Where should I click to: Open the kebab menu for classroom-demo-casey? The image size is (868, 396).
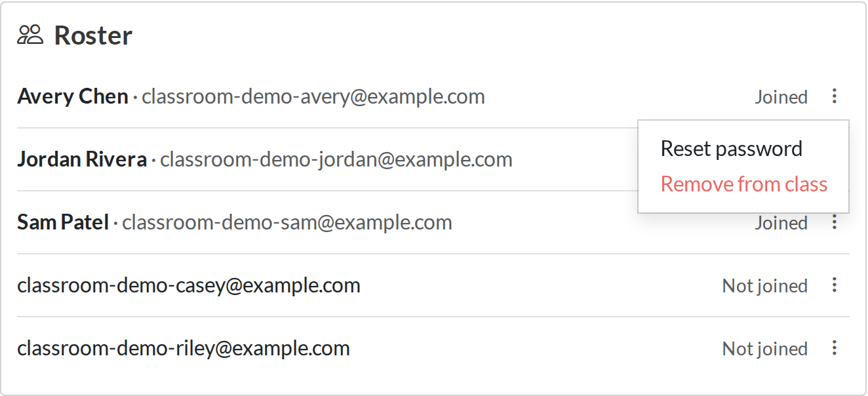pyautogui.click(x=834, y=285)
